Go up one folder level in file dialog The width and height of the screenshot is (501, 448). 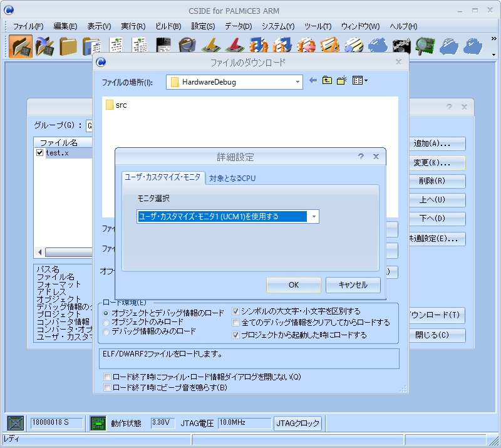click(x=327, y=80)
